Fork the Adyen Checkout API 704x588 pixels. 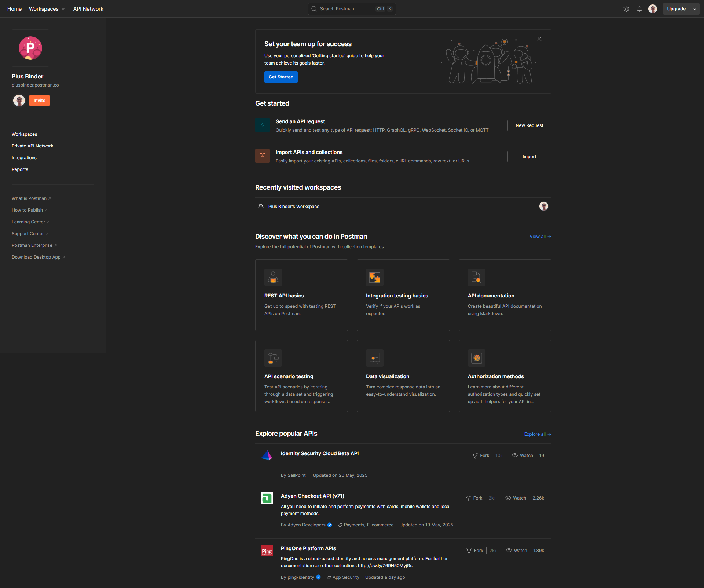(474, 498)
